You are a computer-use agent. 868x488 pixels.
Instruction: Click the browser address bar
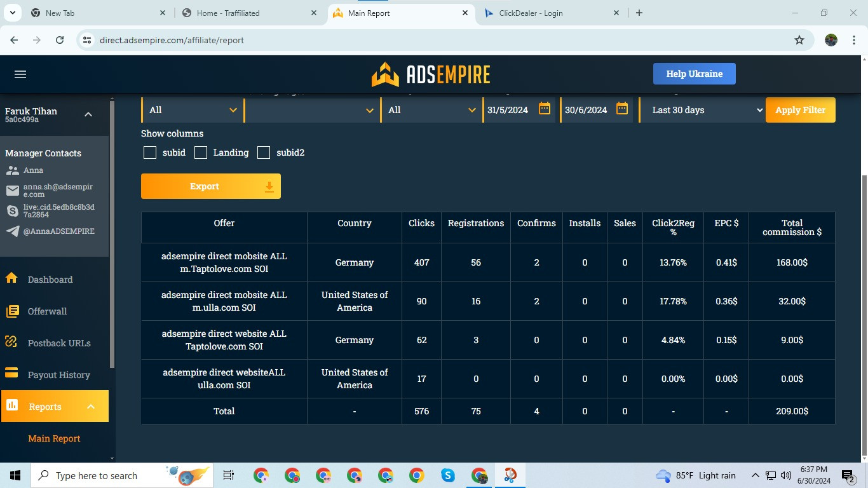click(445, 40)
